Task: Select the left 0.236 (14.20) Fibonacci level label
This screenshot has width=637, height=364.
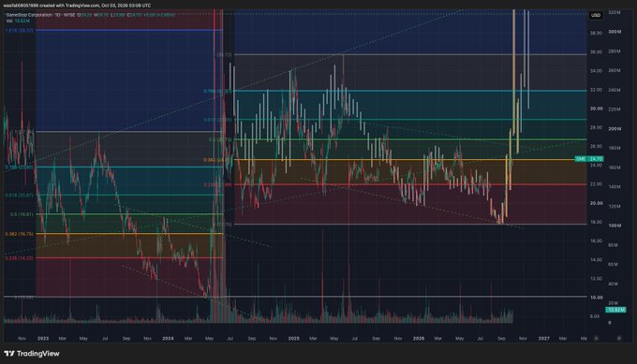Action: (19, 258)
